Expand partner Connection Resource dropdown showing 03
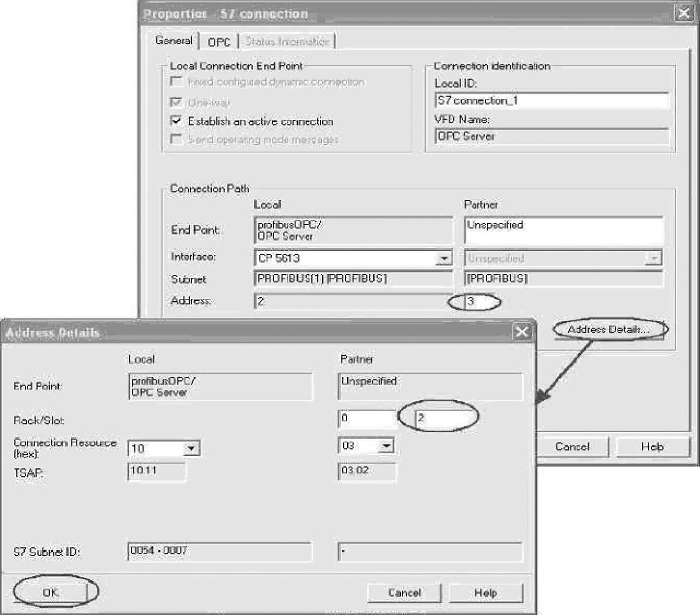The image size is (700, 615). tap(387, 446)
